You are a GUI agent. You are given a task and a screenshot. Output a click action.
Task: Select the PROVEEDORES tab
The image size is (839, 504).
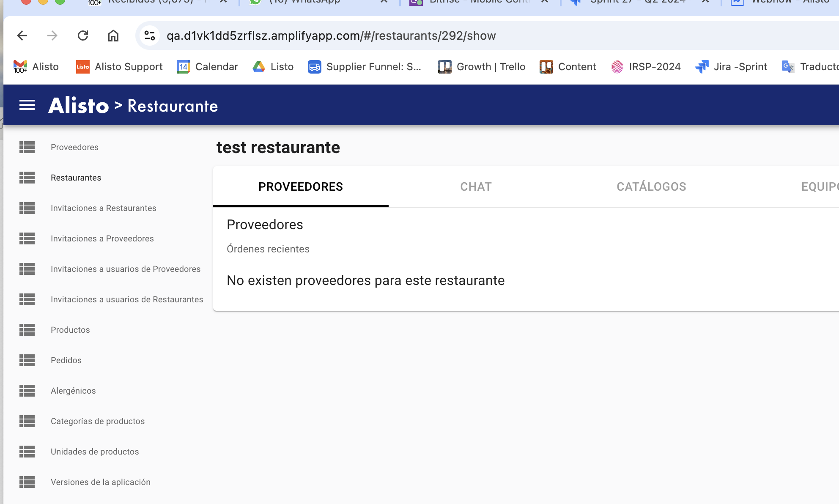click(301, 186)
